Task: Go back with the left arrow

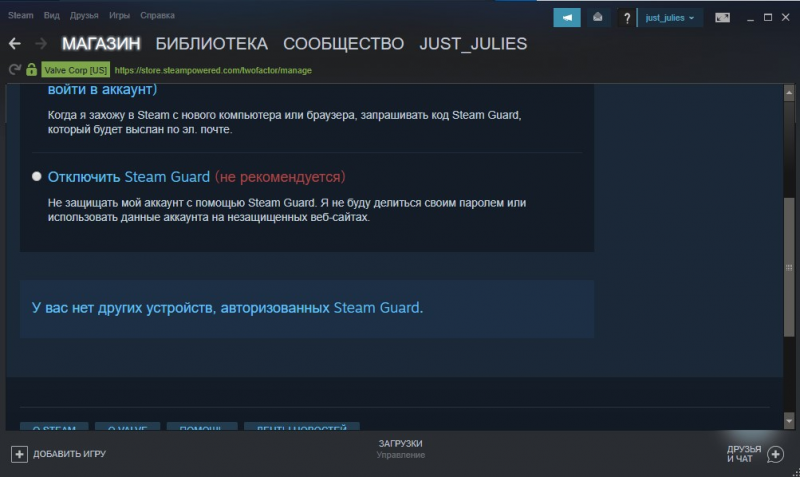Action: (15, 44)
